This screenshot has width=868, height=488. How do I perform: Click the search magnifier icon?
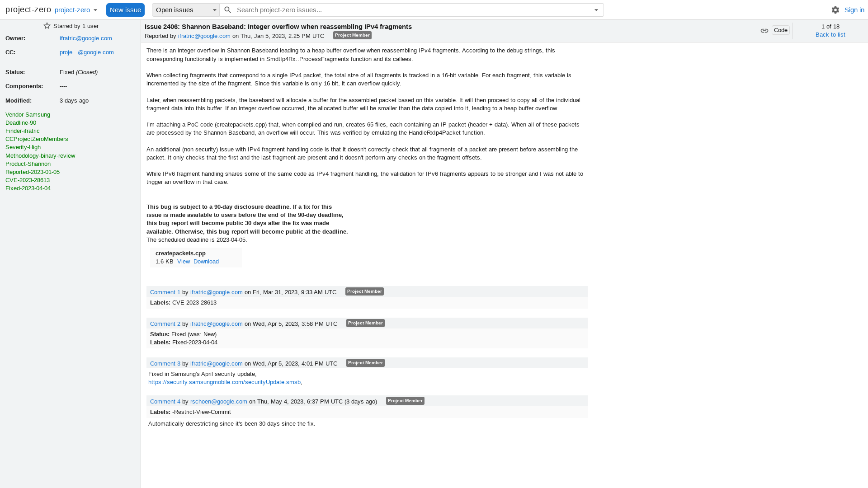click(x=228, y=9)
